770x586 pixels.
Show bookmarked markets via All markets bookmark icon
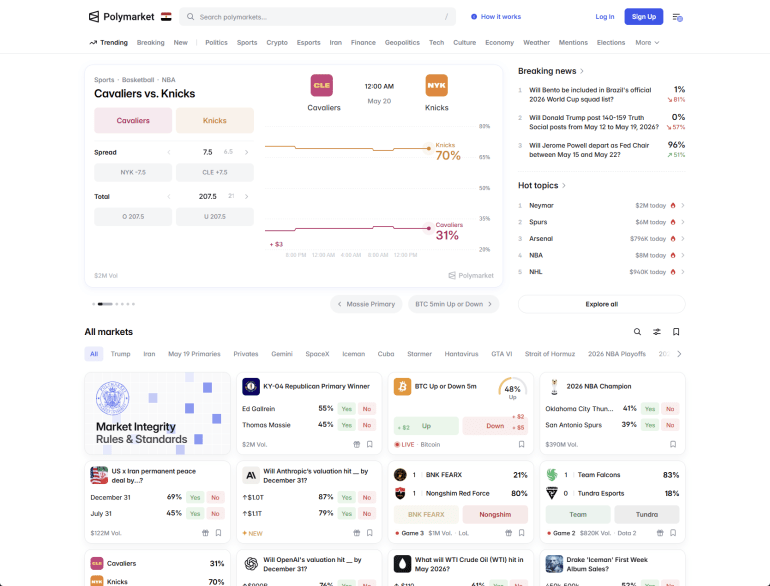click(x=676, y=332)
